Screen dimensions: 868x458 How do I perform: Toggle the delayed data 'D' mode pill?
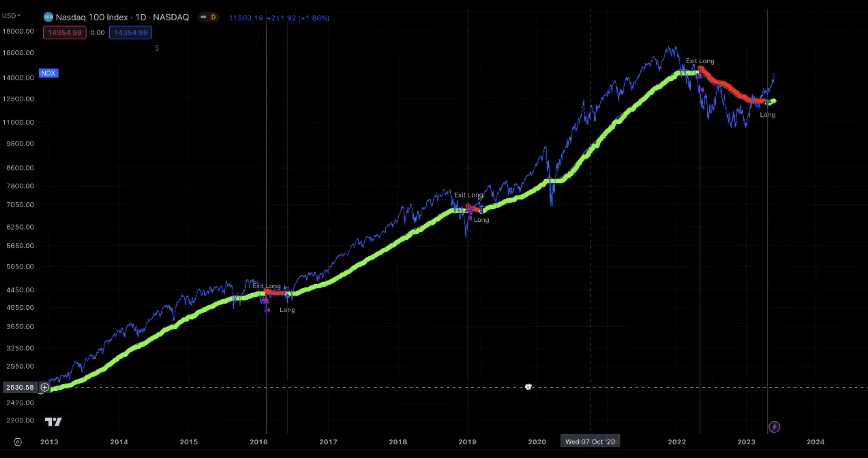209,17
